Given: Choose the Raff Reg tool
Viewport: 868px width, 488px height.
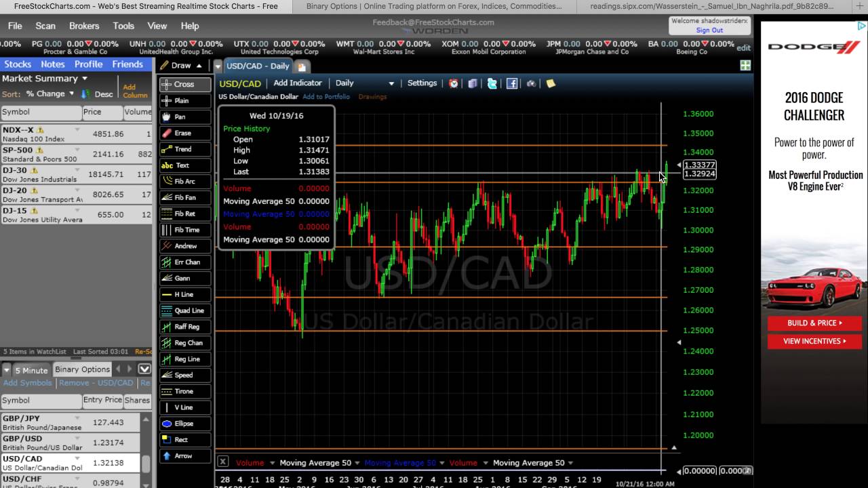Looking at the screenshot, I should 185,327.
